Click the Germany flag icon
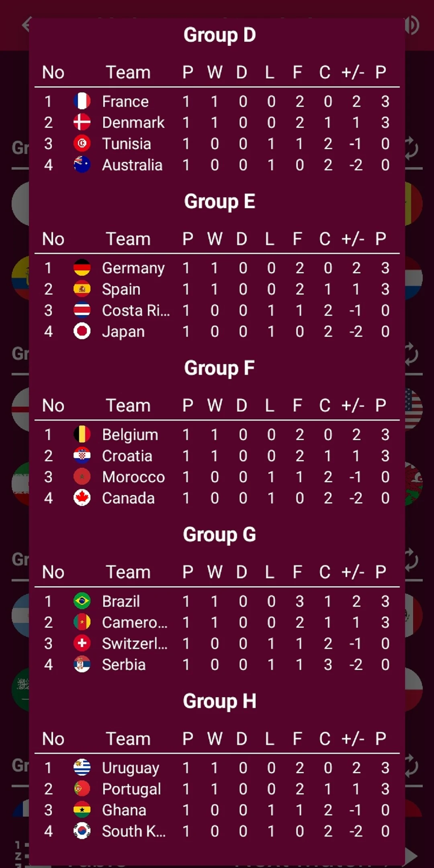 (82, 268)
